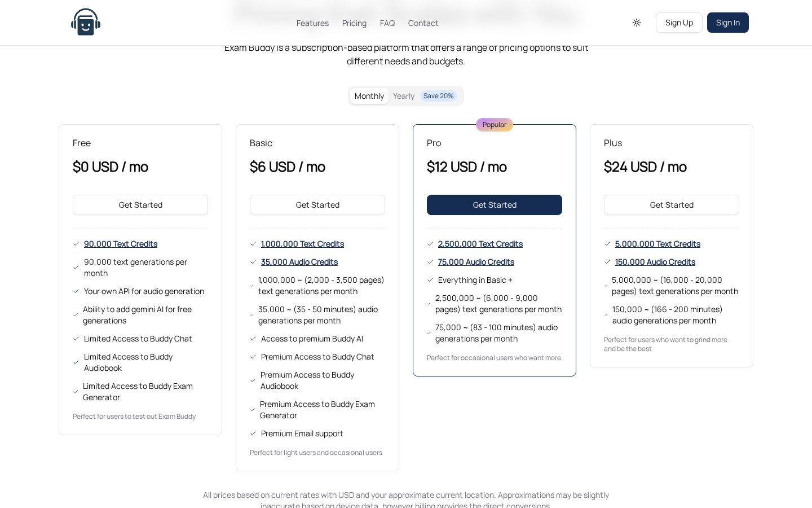Open the Contact nav link
The width and height of the screenshot is (812, 508).
click(x=423, y=23)
